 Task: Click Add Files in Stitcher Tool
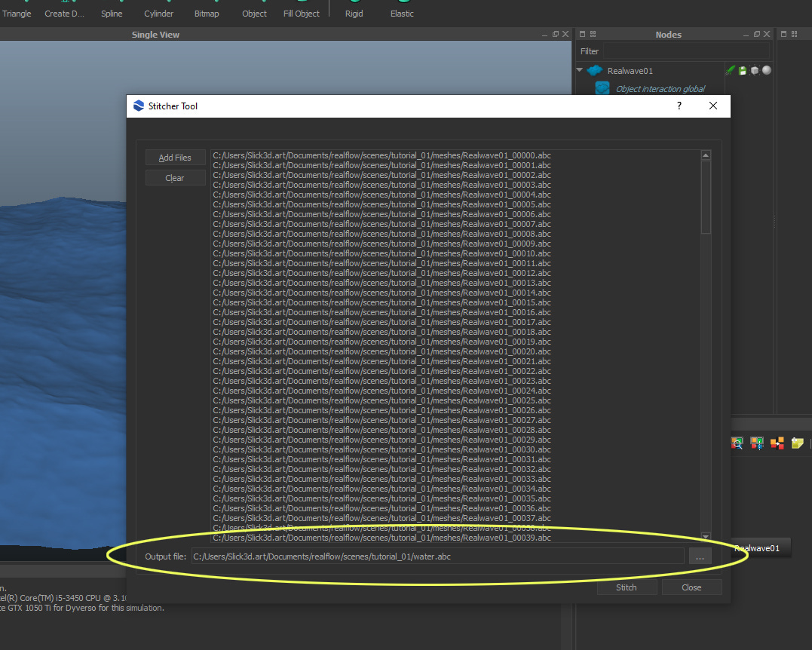[x=175, y=158]
